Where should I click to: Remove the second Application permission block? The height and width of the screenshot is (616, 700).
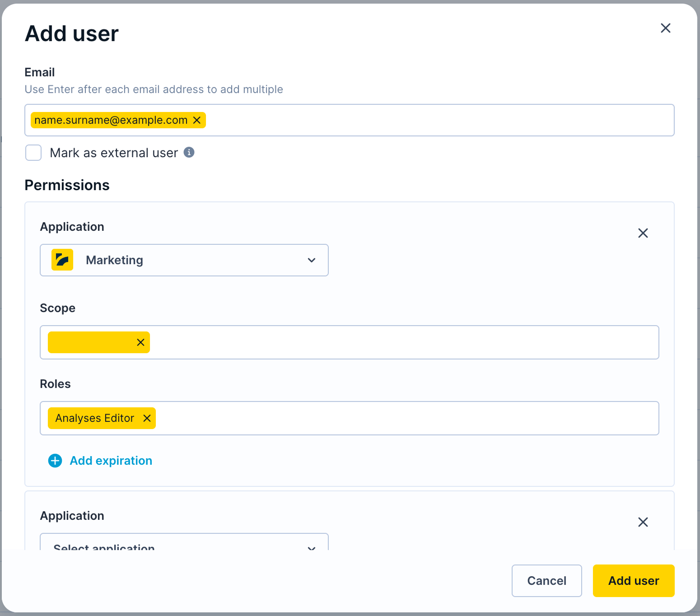point(643,522)
